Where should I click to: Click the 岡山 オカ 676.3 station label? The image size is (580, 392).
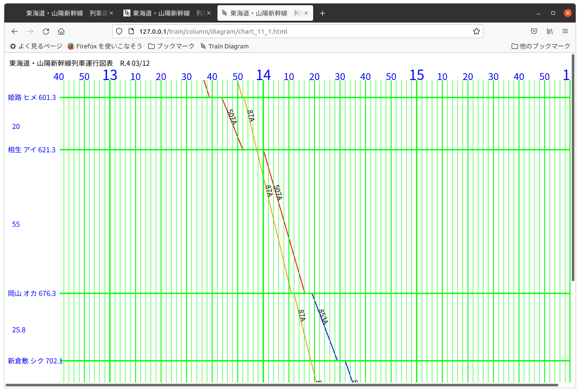32,294
